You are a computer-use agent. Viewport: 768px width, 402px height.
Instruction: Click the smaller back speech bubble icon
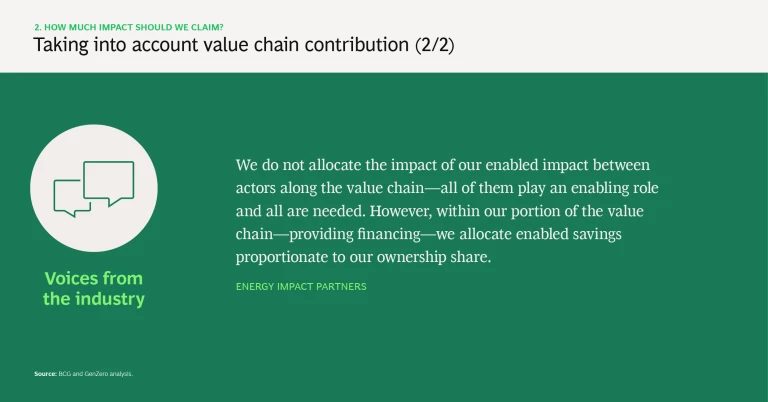tap(71, 197)
